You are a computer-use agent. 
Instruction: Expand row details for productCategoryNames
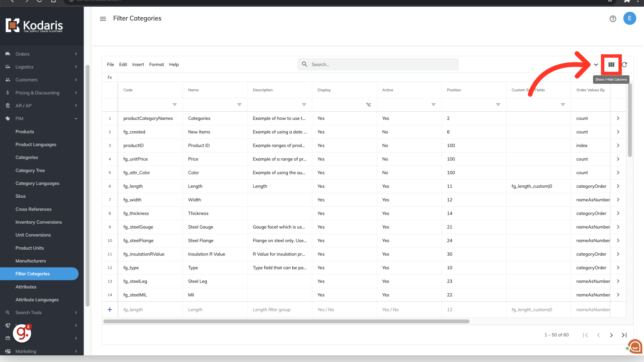point(618,118)
